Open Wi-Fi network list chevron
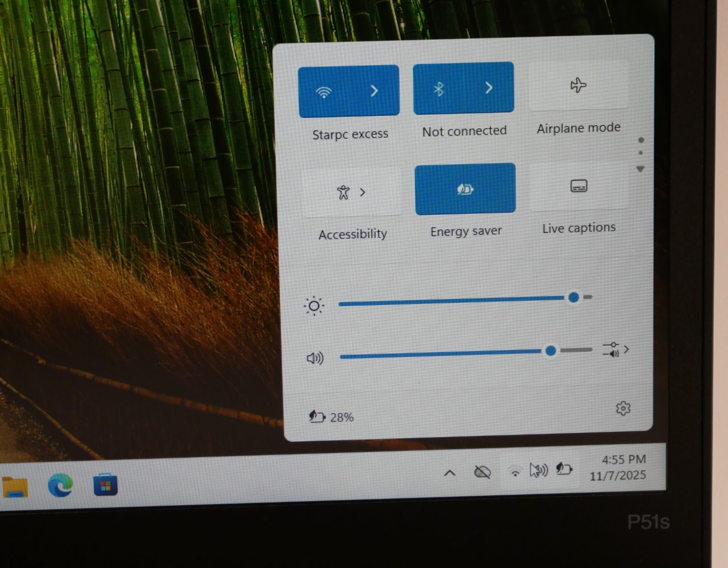 coord(374,90)
